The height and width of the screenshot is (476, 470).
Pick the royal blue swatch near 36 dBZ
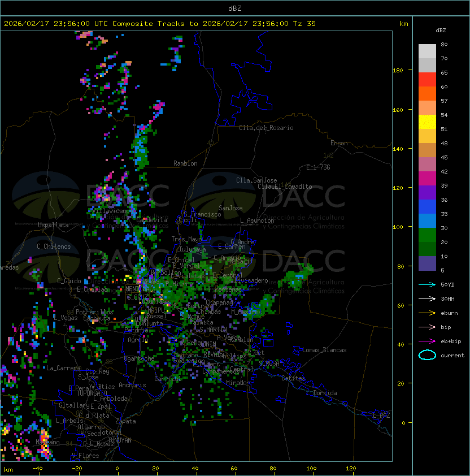coord(427,207)
